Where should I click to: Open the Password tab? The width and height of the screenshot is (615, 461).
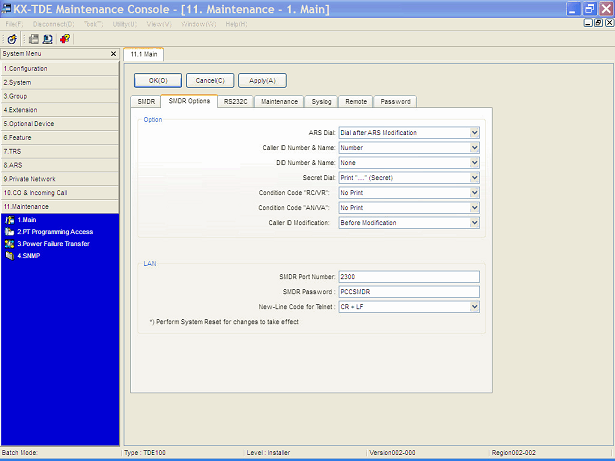pos(395,101)
